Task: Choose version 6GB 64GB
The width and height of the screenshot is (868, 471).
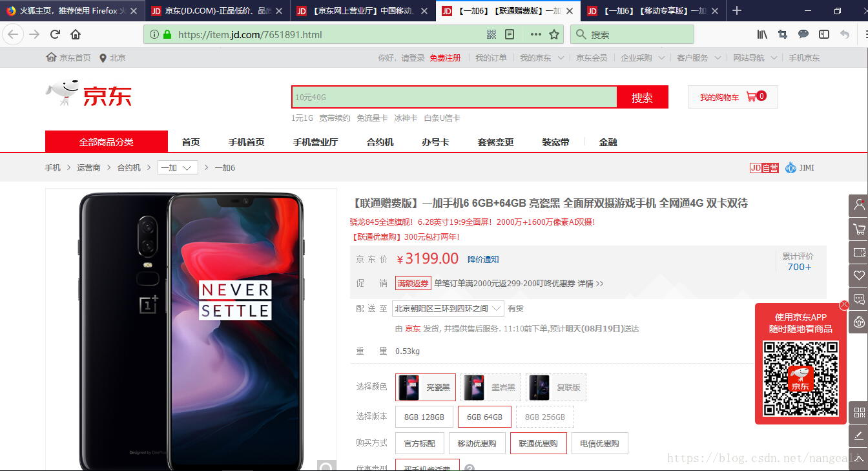Action: pos(484,417)
